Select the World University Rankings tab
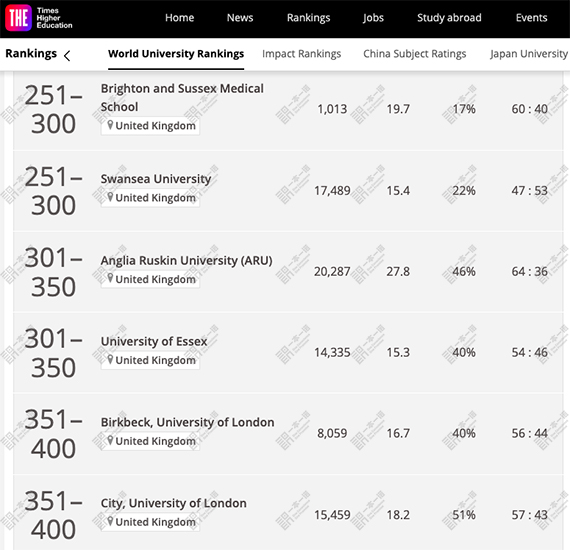The width and height of the screenshot is (570, 550). click(x=176, y=54)
